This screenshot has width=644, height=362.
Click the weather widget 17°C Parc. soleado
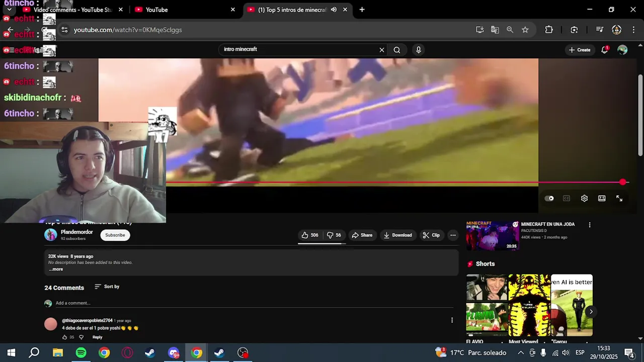(471, 353)
